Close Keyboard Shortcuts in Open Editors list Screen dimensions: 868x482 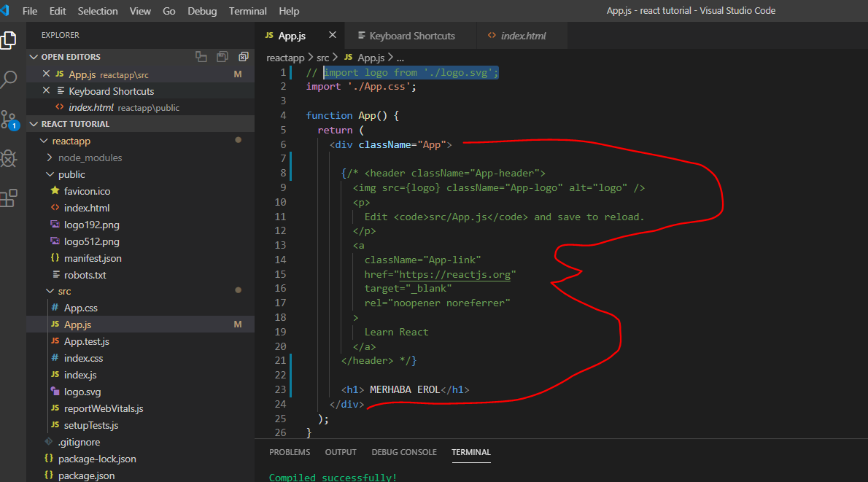(47, 91)
